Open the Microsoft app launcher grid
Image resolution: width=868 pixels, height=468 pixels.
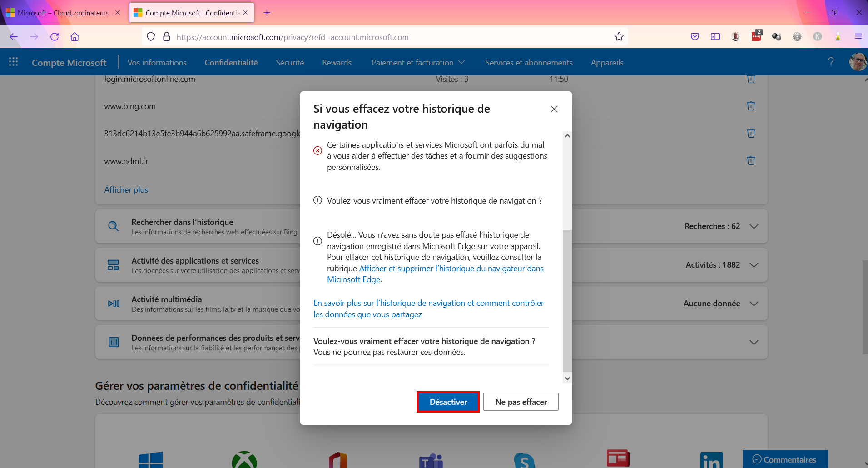[x=14, y=62]
